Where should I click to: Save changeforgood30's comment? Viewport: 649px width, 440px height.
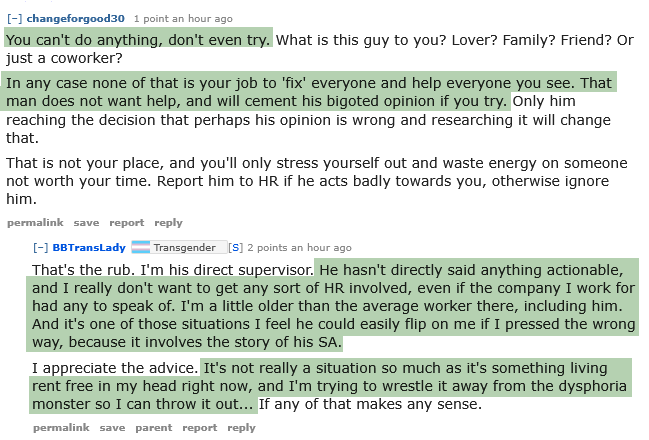[x=86, y=223]
